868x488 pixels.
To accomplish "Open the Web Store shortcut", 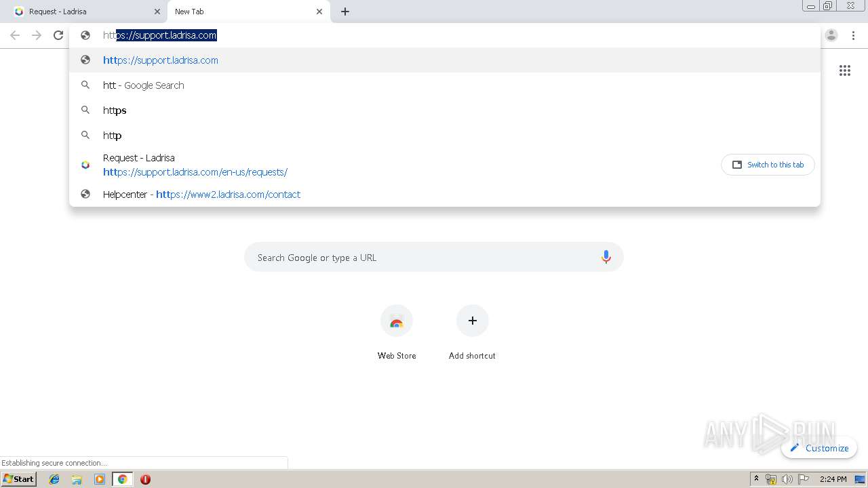I will (x=397, y=332).
